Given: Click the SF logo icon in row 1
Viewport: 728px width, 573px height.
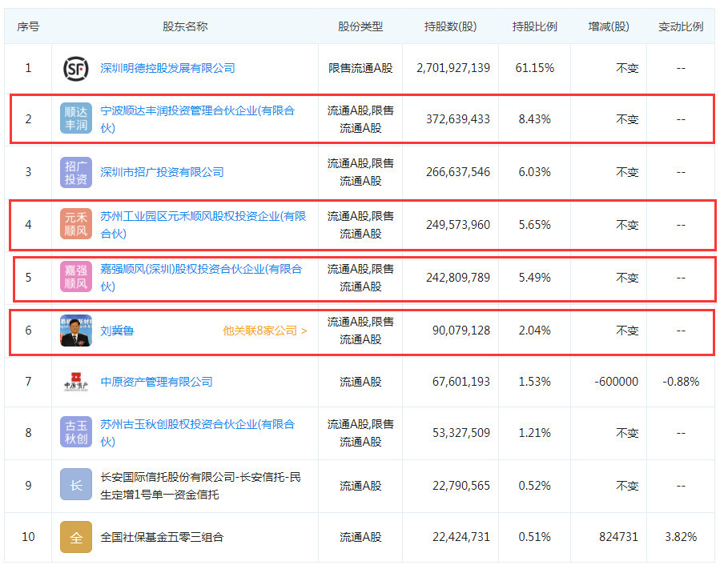Looking at the screenshot, I should point(75,69).
